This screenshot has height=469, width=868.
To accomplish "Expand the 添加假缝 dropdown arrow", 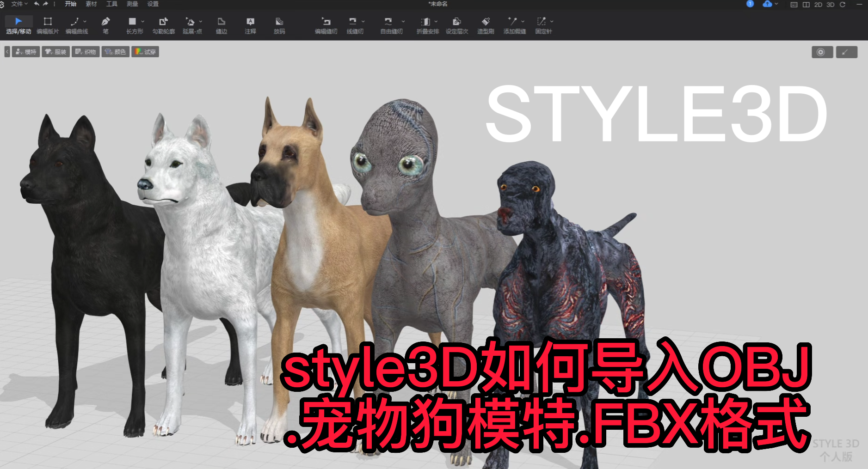I will (x=523, y=21).
